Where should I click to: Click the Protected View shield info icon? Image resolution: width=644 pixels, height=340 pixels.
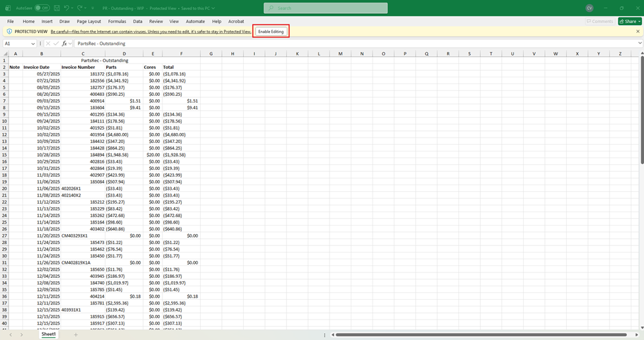click(9, 31)
